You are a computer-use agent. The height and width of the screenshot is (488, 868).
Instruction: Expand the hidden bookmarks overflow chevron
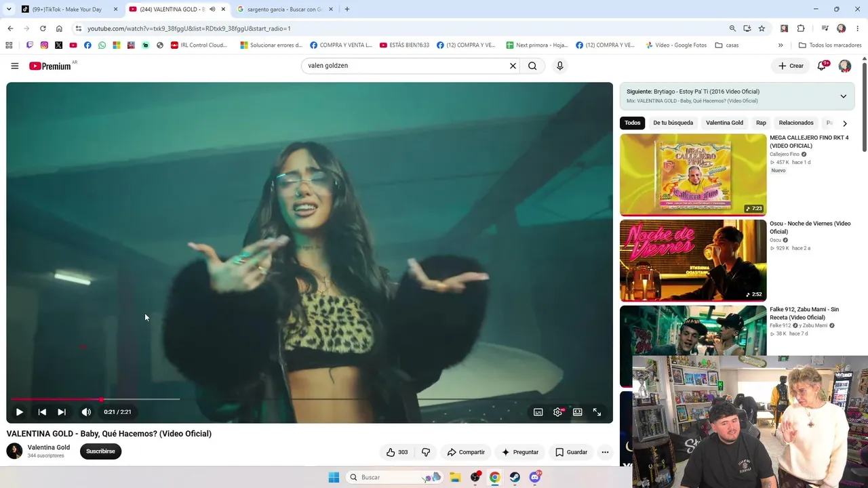point(781,45)
